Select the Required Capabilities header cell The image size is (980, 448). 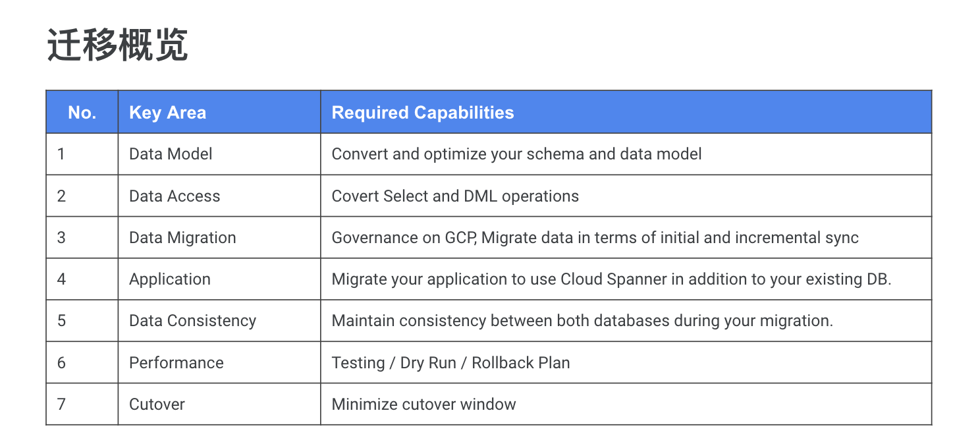tap(626, 113)
